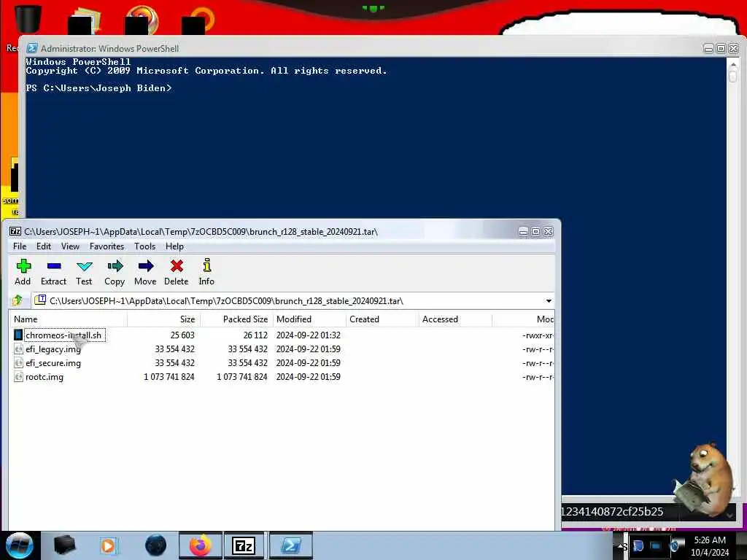
Task: Click the Extract toolbar icon
Action: [53, 272]
